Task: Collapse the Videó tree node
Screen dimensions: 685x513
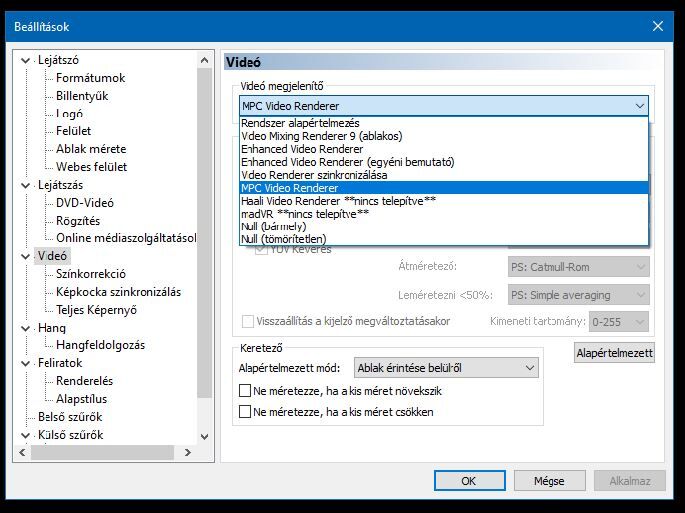Action: pos(26,256)
